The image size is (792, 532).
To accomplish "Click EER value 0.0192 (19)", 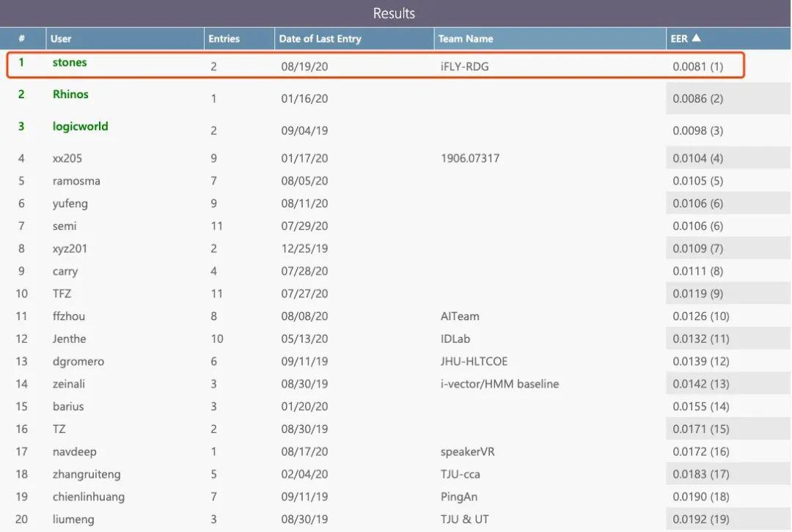I will coord(700,520).
